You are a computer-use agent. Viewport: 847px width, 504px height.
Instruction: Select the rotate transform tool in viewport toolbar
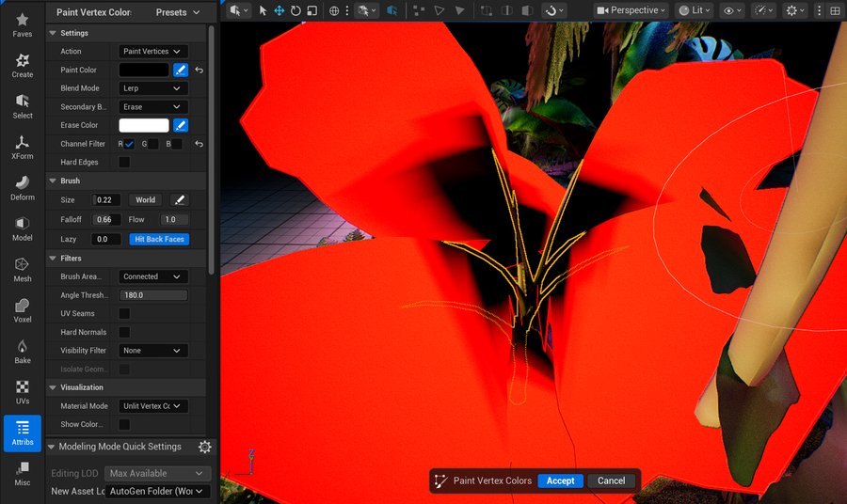tap(296, 10)
